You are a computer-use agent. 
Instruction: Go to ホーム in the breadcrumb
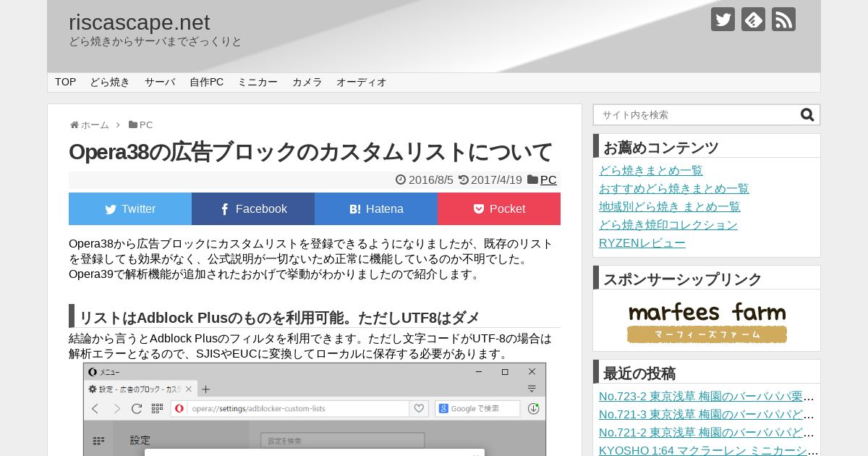95,124
